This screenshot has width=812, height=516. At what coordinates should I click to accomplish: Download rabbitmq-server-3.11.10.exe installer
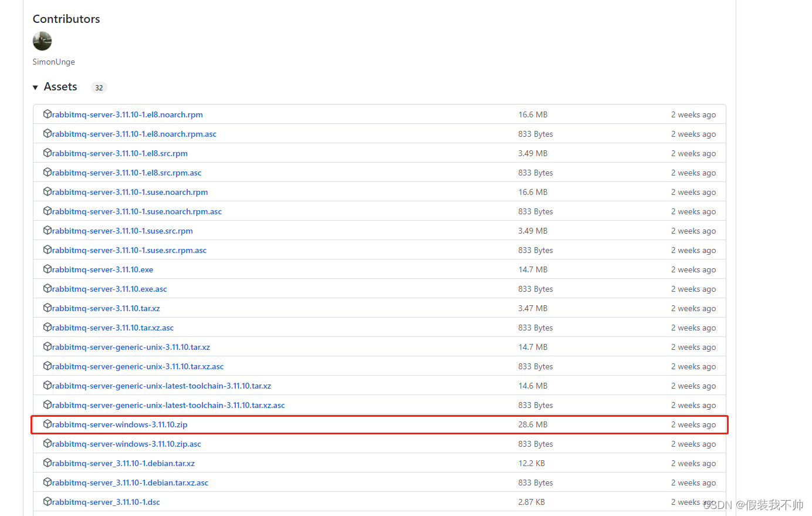click(103, 269)
